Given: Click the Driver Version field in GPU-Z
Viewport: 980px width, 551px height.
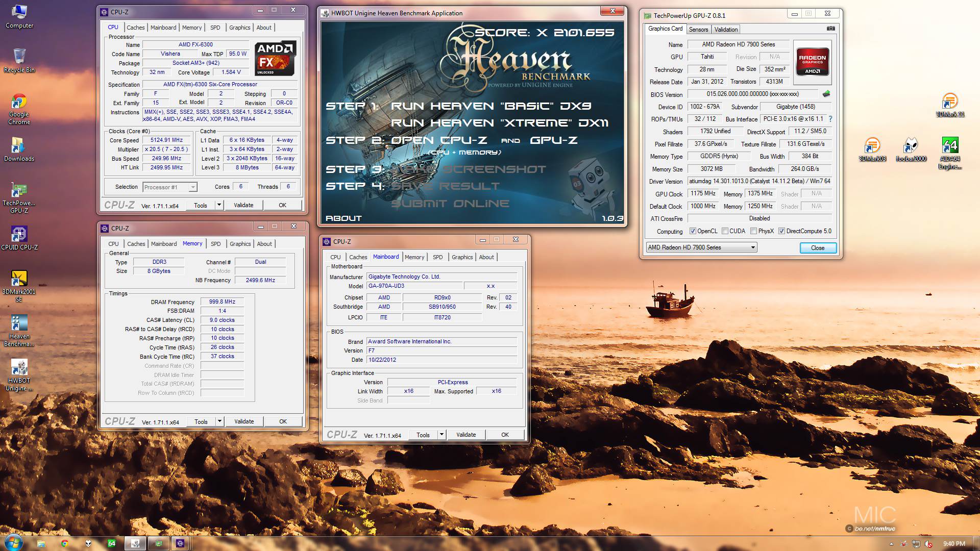Looking at the screenshot, I should coord(759,181).
